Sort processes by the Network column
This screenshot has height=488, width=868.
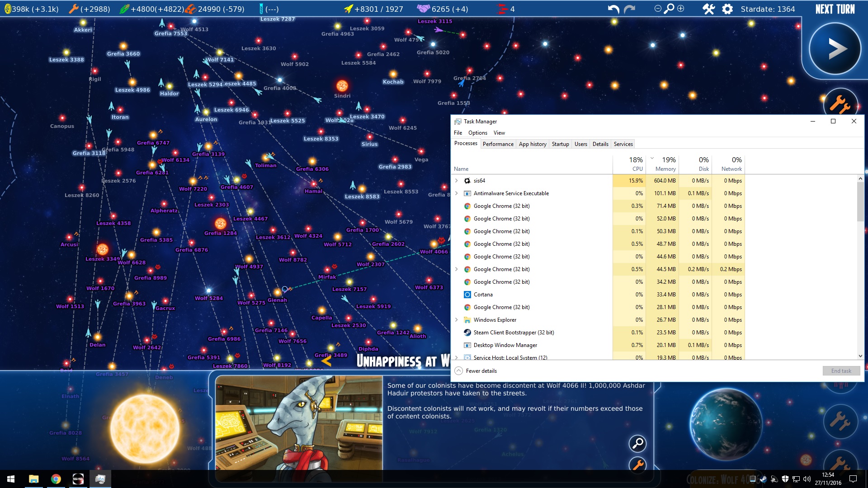(x=728, y=164)
